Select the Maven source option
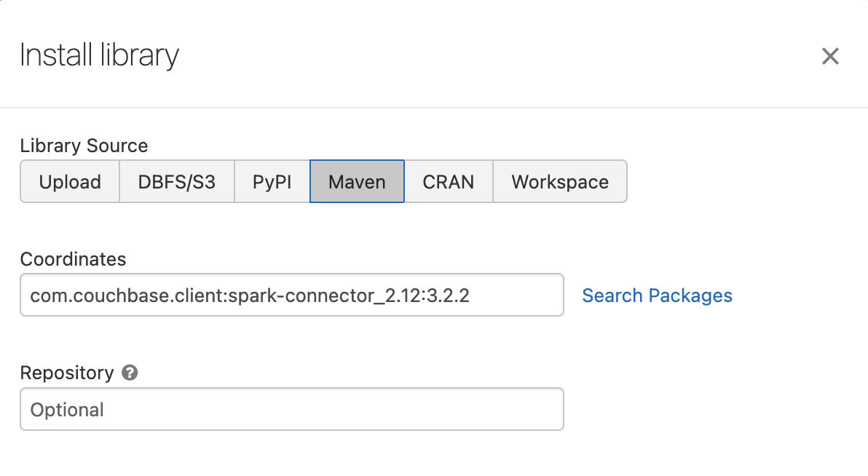 tap(357, 181)
